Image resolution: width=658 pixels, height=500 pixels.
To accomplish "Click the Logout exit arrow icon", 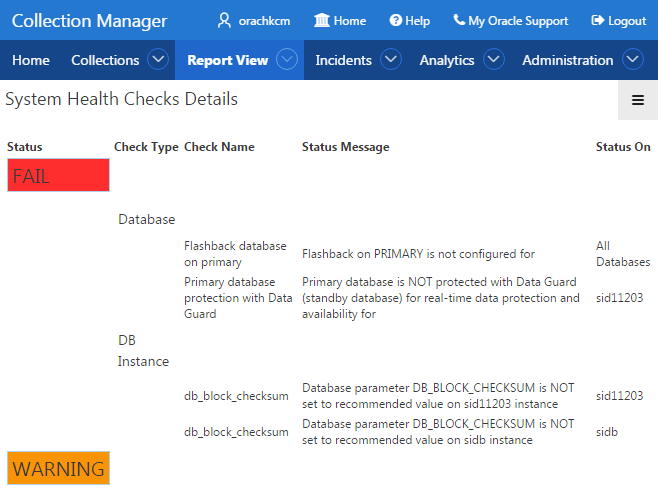I will pos(598,20).
